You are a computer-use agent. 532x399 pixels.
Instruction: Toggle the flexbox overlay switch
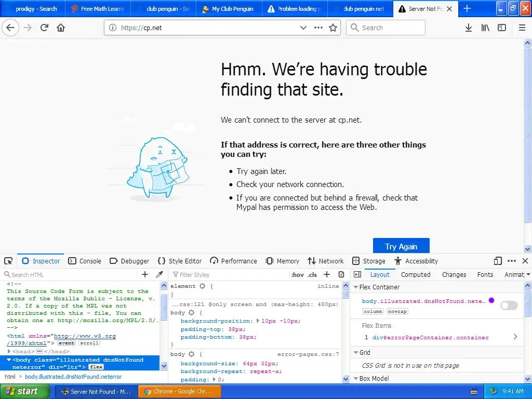(509, 305)
